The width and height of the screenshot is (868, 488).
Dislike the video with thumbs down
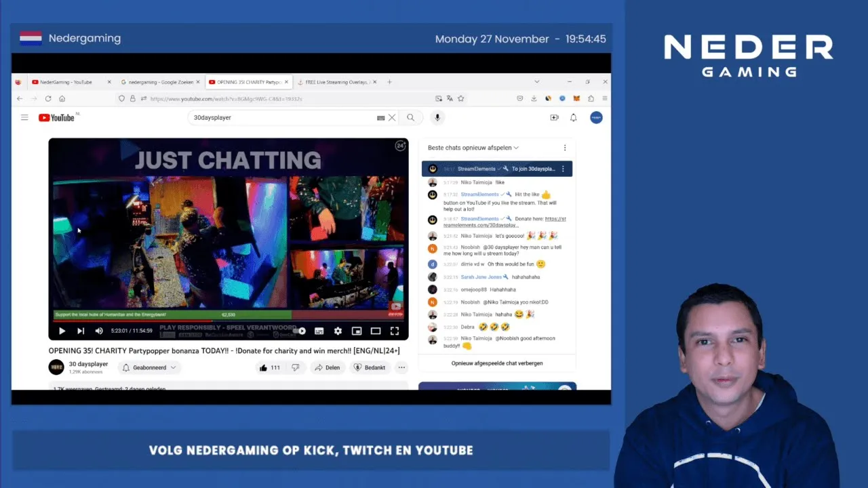[295, 367]
